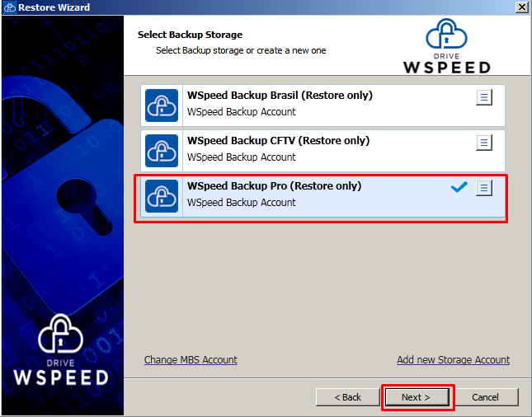Viewport: 532px width, 417px height.
Task: Go to the previous step with Back
Action: [x=347, y=397]
